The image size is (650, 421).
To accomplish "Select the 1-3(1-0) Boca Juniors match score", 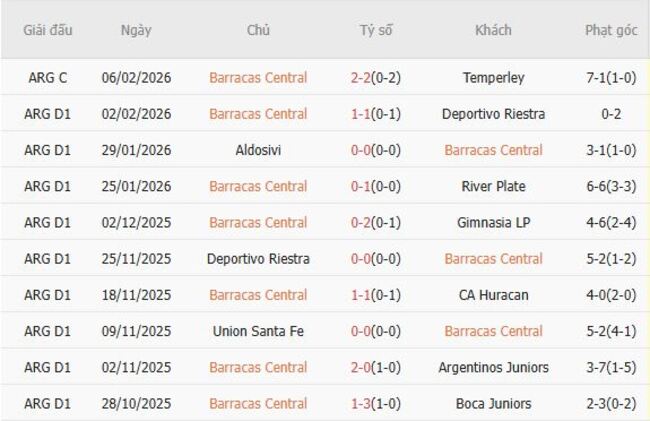I will coord(376,403).
